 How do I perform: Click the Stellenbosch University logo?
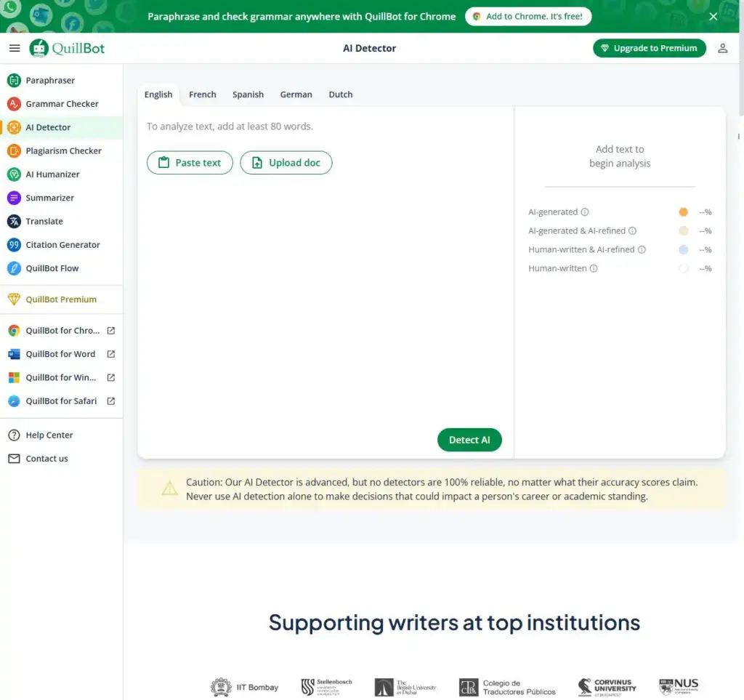click(326, 687)
